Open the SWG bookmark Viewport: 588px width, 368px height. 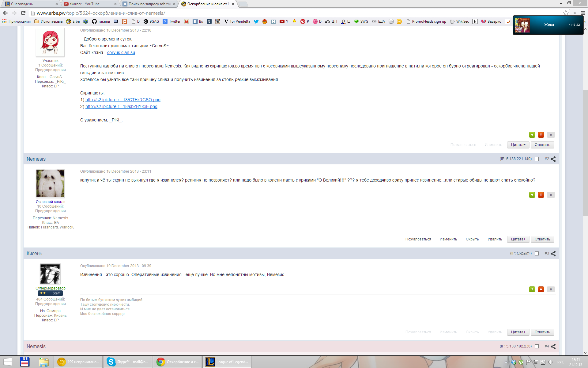point(361,21)
